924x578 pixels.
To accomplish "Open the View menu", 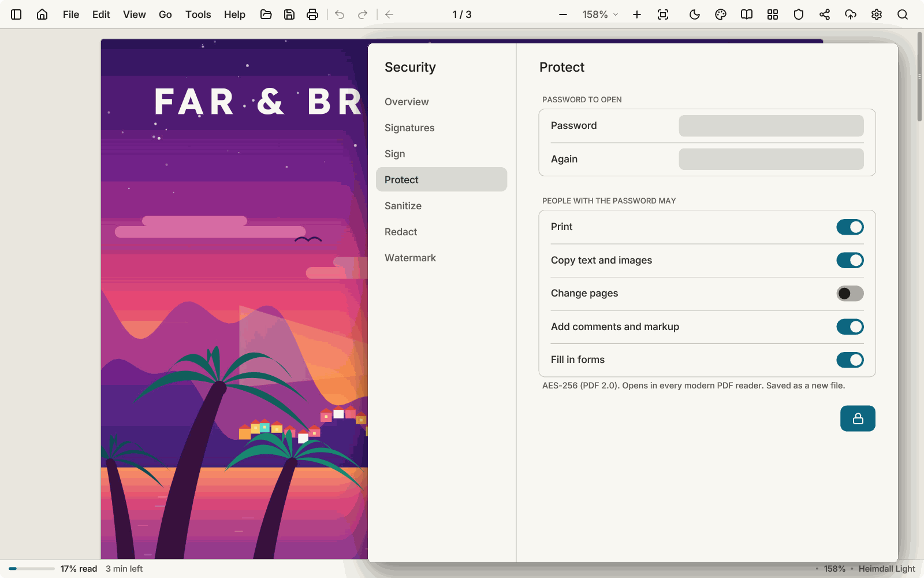I will pos(134,14).
